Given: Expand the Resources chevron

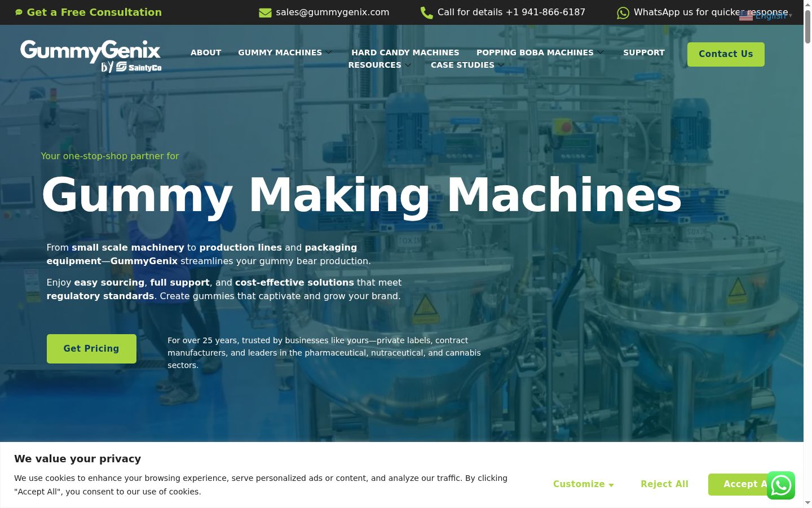Looking at the screenshot, I should coord(408,65).
